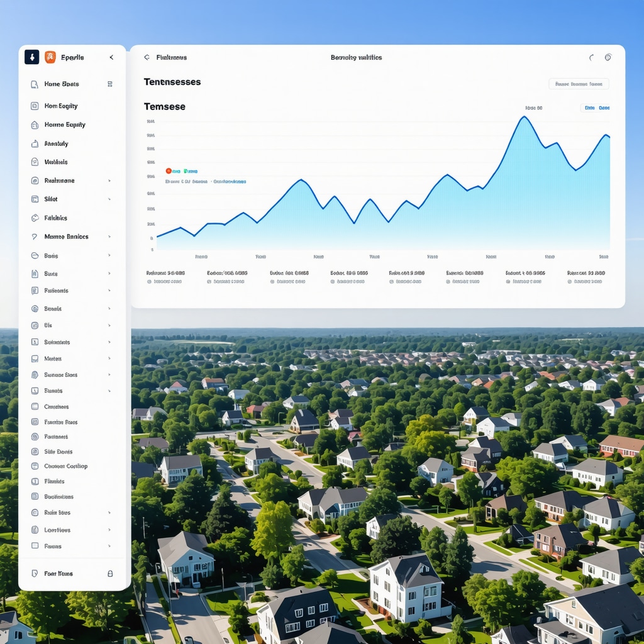Select the Eita chart view option

pyautogui.click(x=590, y=108)
